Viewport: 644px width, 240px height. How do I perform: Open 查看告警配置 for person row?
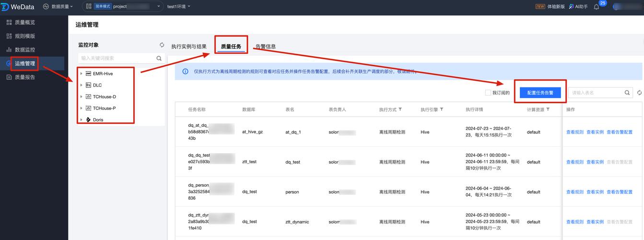tap(620, 192)
